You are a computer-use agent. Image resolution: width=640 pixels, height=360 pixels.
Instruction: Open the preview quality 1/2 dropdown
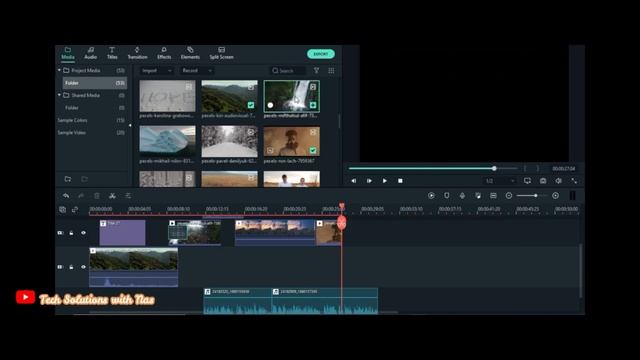click(x=500, y=181)
